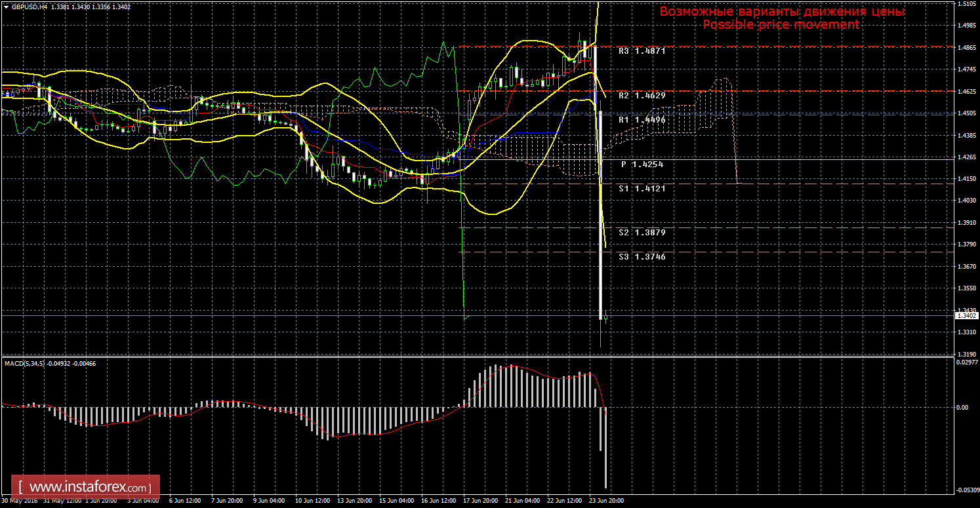980x508 pixels.
Task: Open the www.instaforex.com watermark link
Action: pyautogui.click(x=89, y=488)
